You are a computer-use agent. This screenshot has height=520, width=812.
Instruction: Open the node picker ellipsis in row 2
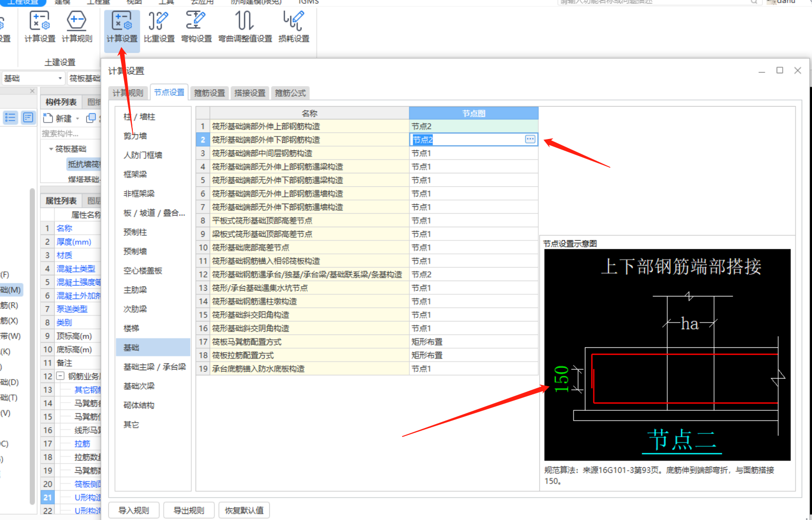pyautogui.click(x=530, y=139)
